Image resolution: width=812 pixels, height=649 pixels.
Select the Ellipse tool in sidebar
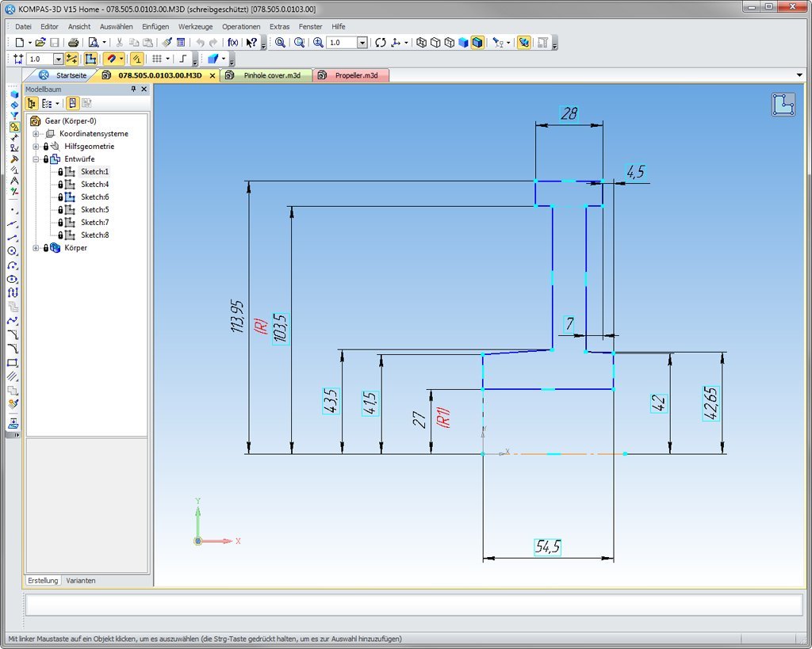point(13,280)
